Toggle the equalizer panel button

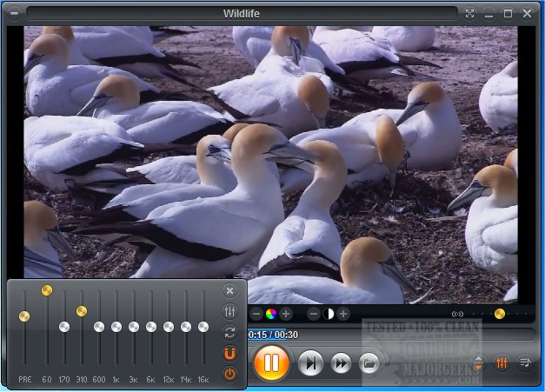tap(502, 362)
